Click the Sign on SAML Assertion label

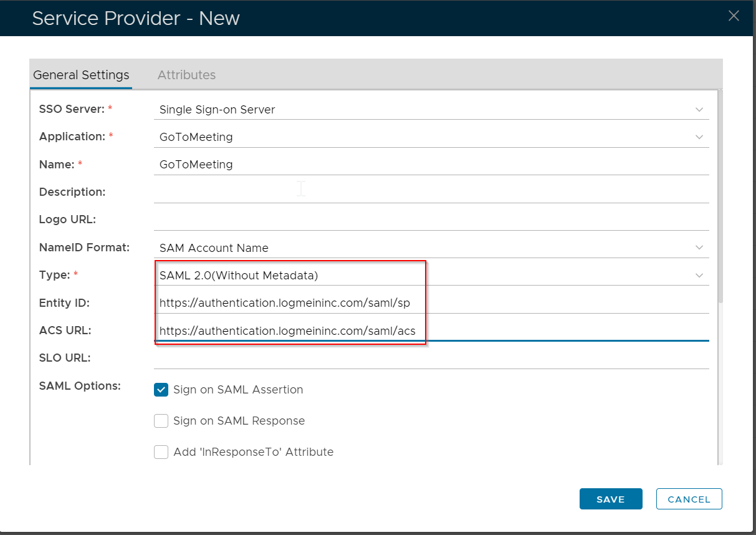(x=238, y=390)
